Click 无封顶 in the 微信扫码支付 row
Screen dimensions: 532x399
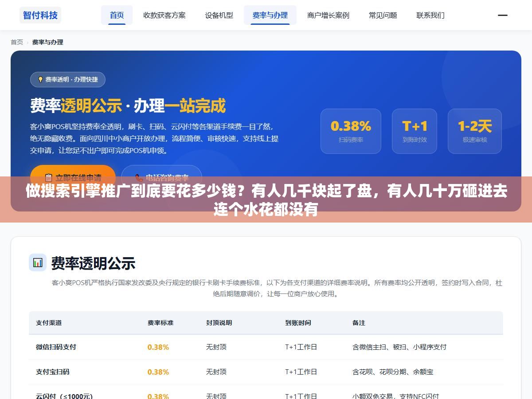(216, 347)
